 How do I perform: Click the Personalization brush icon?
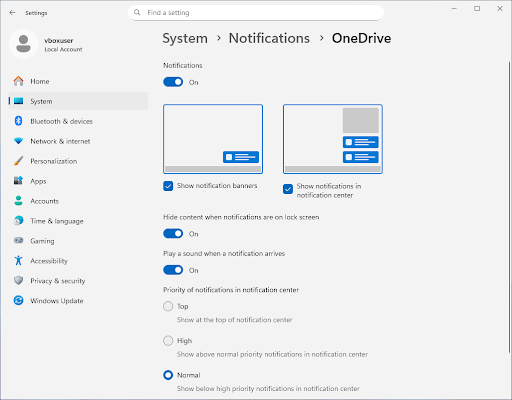[19, 161]
